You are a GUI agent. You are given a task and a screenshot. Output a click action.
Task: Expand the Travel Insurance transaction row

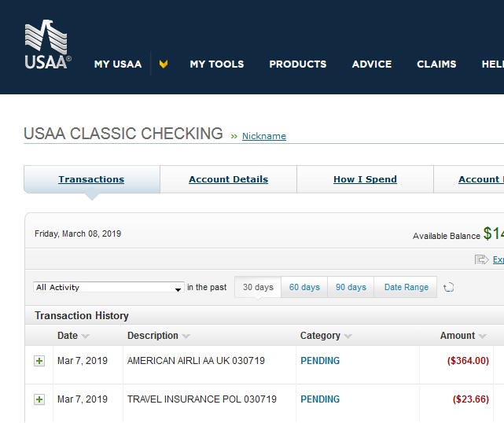(39, 399)
